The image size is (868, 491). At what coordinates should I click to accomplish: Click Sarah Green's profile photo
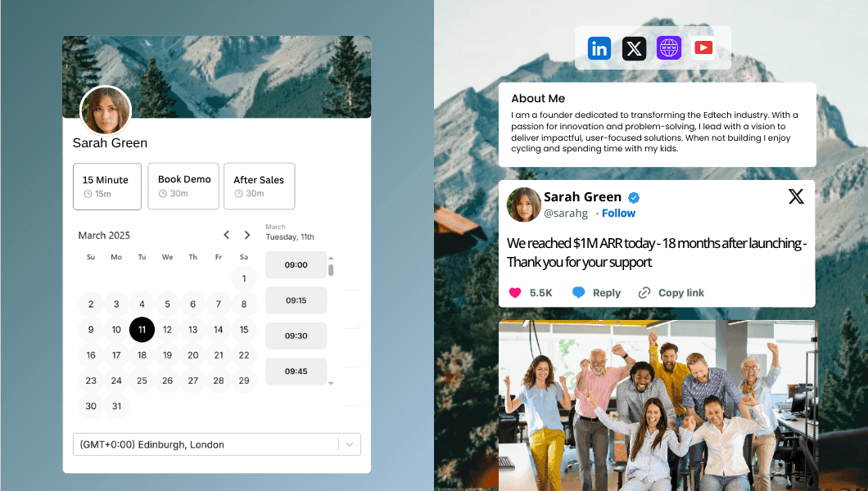point(105,110)
